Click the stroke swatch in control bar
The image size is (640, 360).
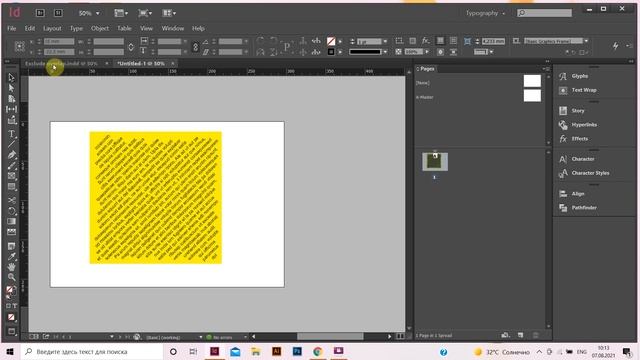click(x=331, y=52)
